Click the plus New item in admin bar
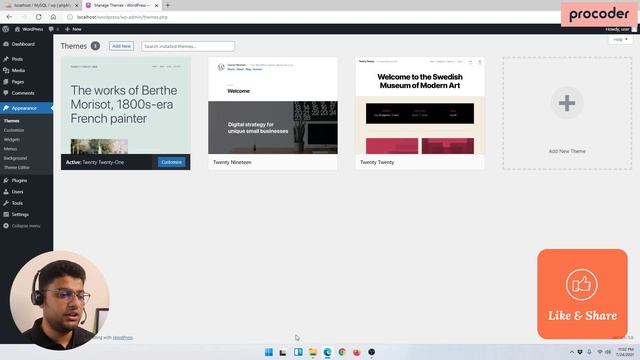Image resolution: width=640 pixels, height=360 pixels. point(73,29)
